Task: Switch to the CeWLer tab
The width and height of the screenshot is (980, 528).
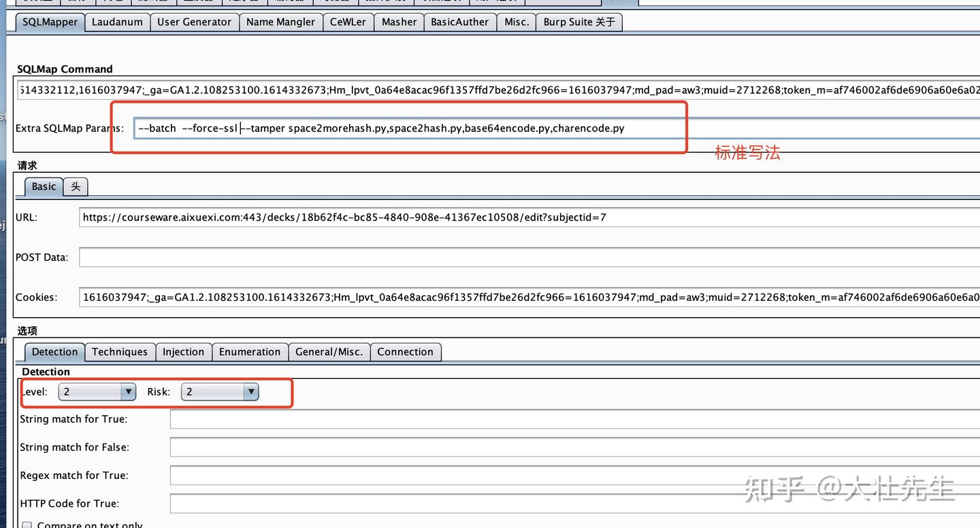Action: point(348,21)
